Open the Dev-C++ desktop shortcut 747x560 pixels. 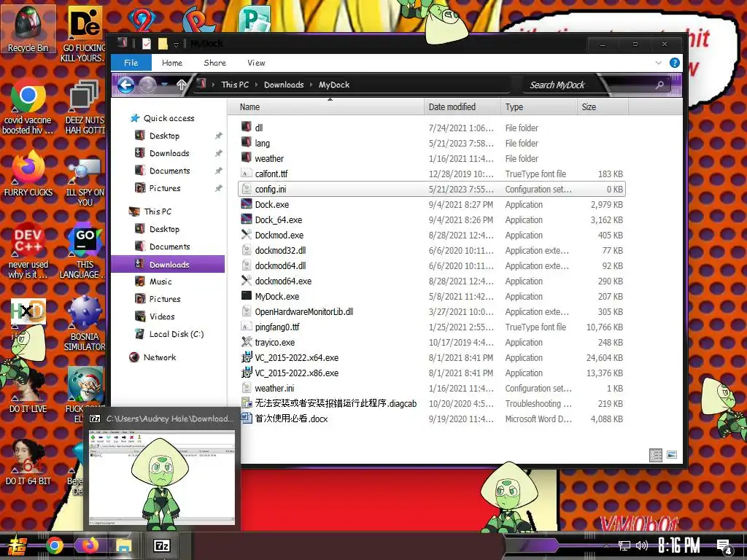click(28, 251)
